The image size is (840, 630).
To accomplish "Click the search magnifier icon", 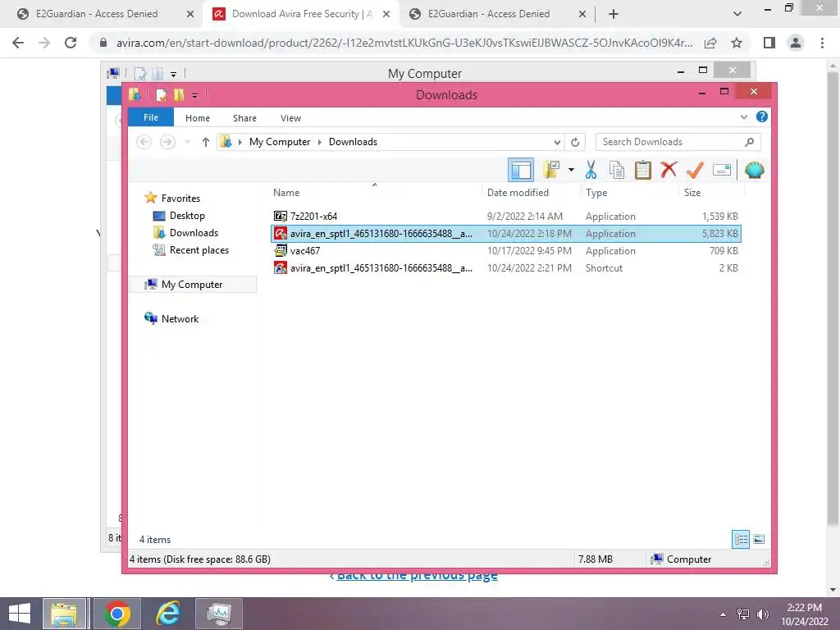I will tap(750, 142).
